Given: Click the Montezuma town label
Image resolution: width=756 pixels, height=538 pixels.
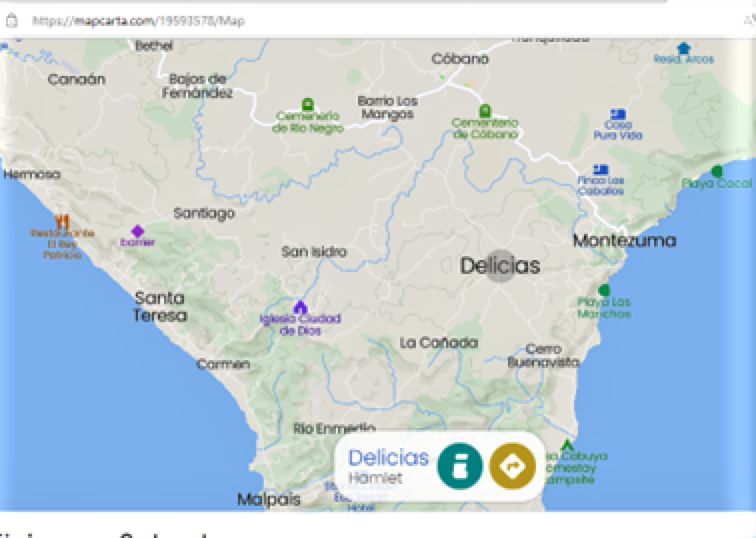Looking at the screenshot, I should pos(625,241).
